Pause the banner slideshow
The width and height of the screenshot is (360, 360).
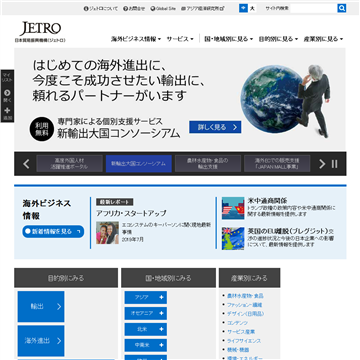[334, 164]
